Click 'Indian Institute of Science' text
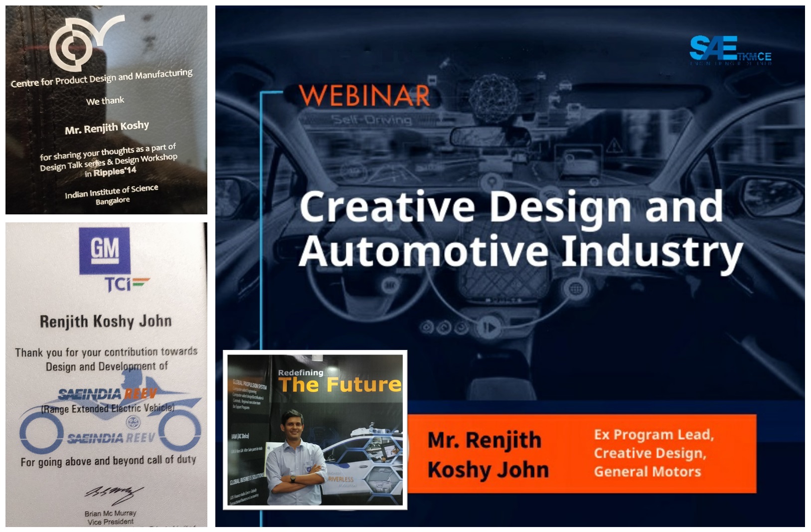The image size is (811, 532). tap(111, 191)
